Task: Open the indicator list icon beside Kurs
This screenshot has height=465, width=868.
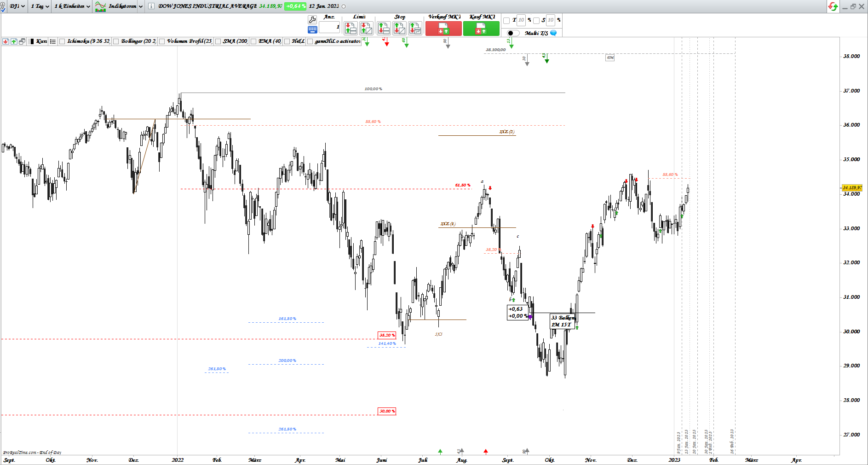Action: 53,41
